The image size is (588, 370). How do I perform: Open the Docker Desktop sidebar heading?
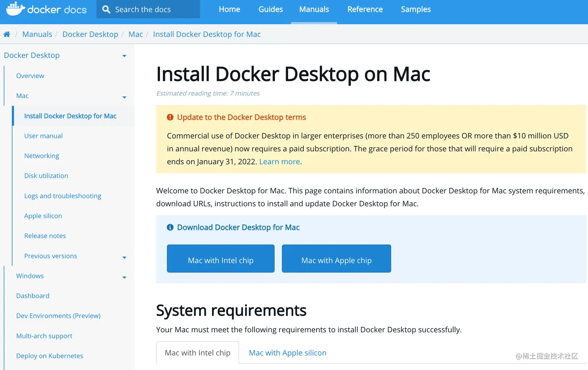(32, 55)
